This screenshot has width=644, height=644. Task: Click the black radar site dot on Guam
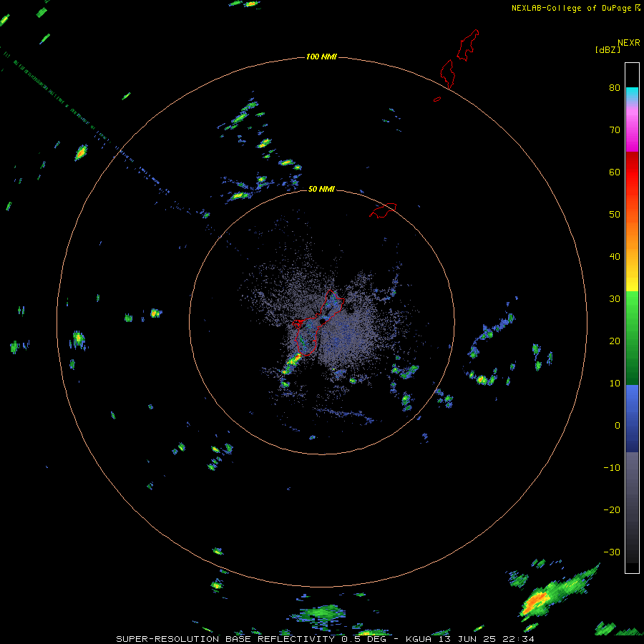(323, 321)
